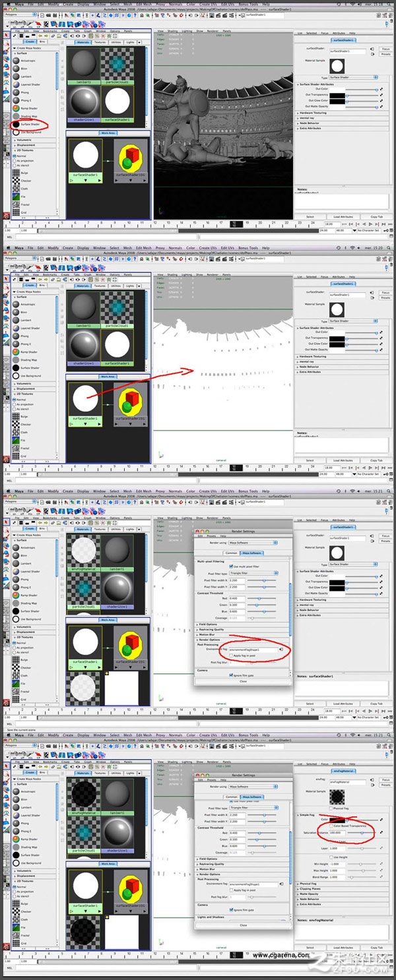The image size is (396, 980).
Task: Open Window menu in first screenshot menu bar
Action: click(x=99, y=4)
